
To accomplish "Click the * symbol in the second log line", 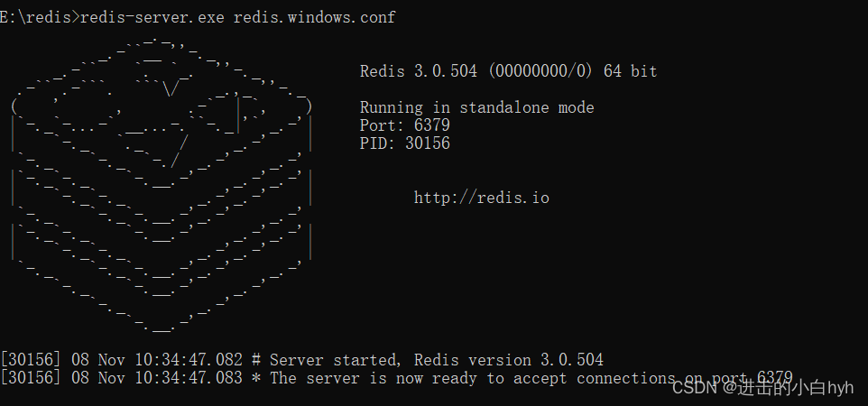I will [256, 378].
